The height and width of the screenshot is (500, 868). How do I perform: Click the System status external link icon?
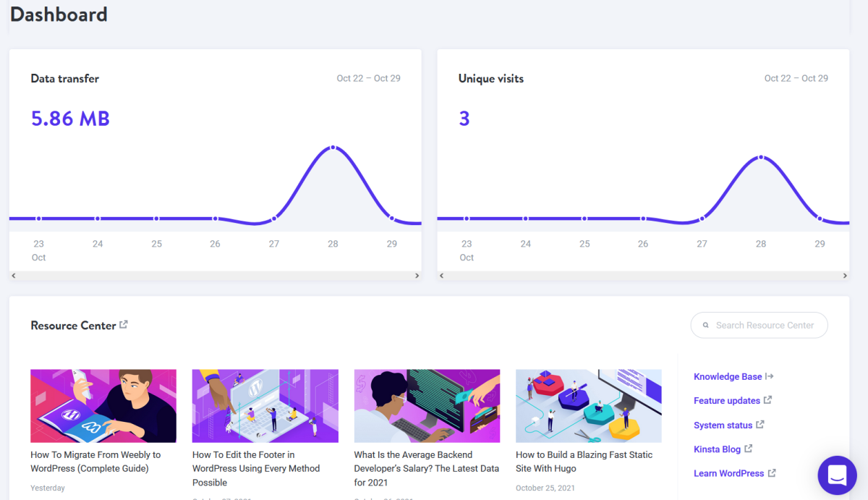tap(760, 425)
